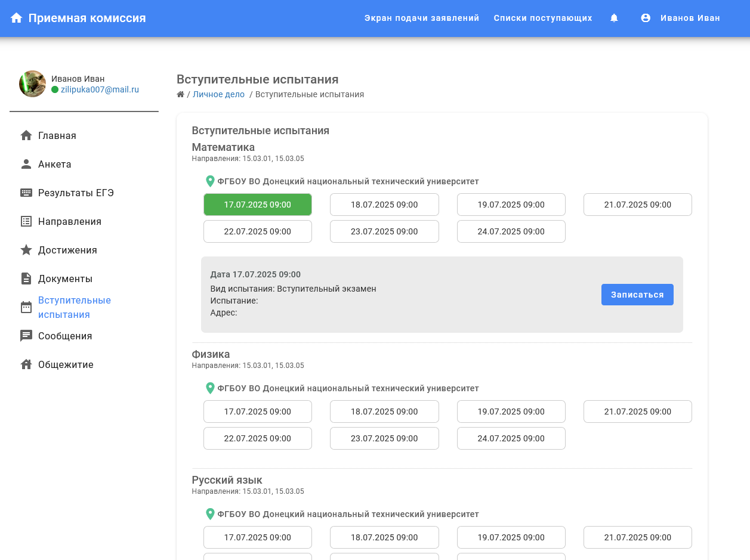
Task: Select Физика slot 18.07.2025 09:00
Action: (384, 412)
